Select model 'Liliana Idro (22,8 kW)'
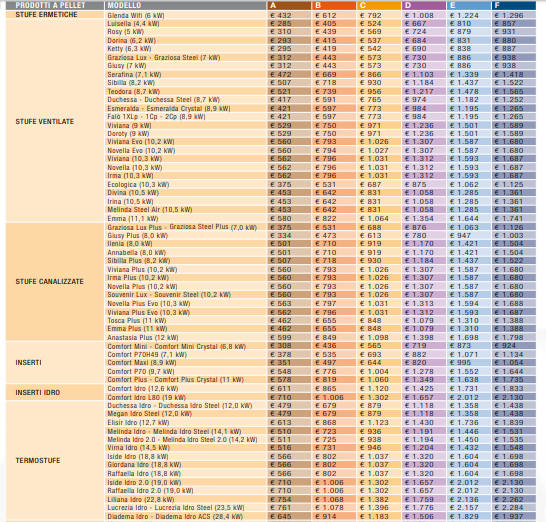Viewport: 546px width, 522px height. pyautogui.click(x=141, y=500)
